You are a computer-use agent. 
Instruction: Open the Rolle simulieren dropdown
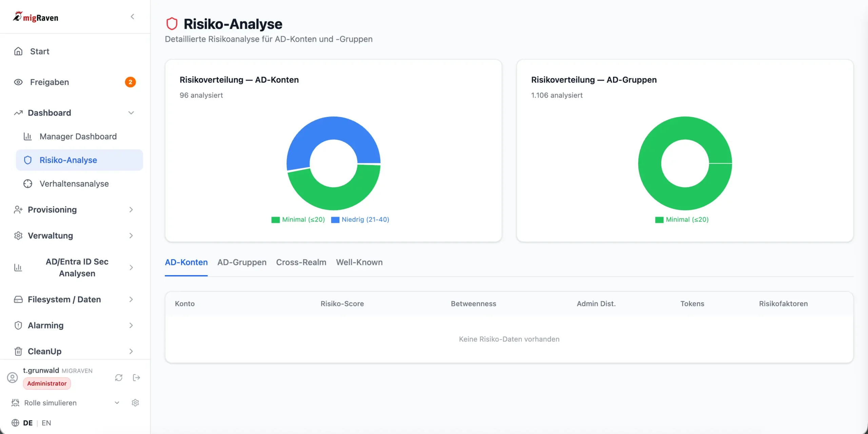(117, 402)
